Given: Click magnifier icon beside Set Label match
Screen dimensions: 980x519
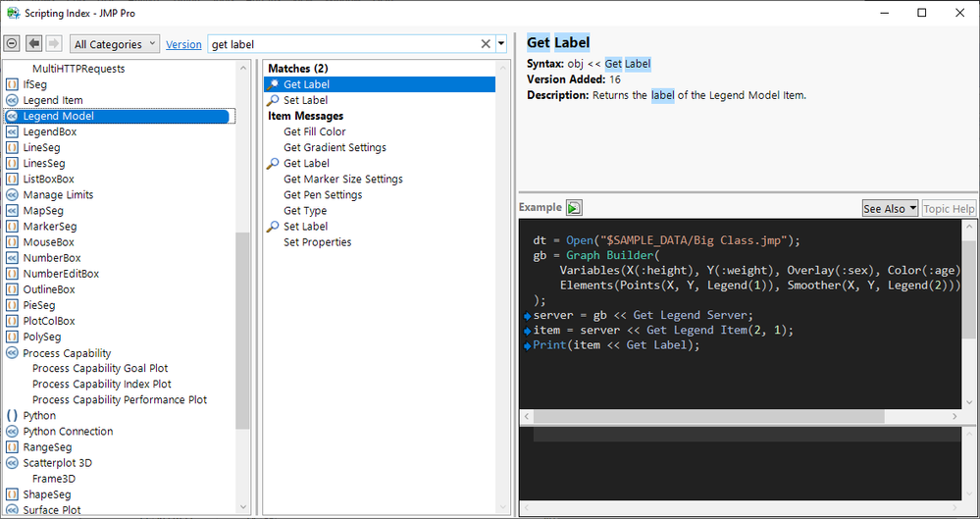Looking at the screenshot, I should click(273, 100).
